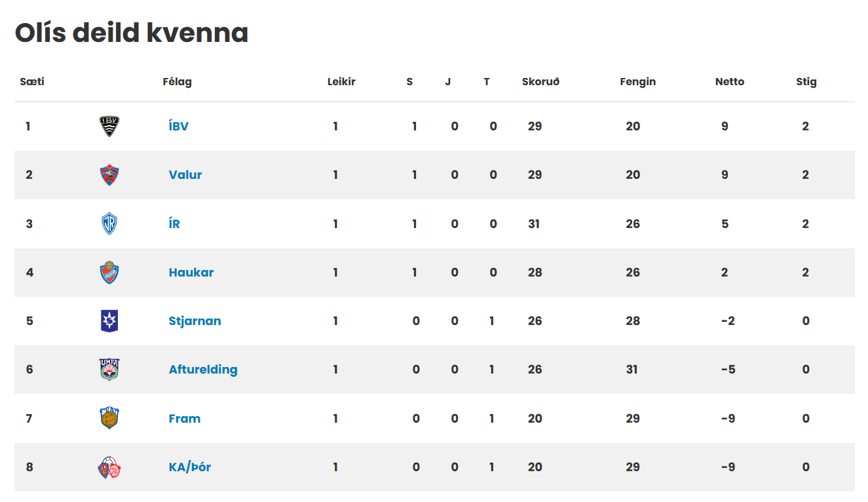Open the Afturelding team link
Viewport: 868px width, 502px height.
[203, 370]
